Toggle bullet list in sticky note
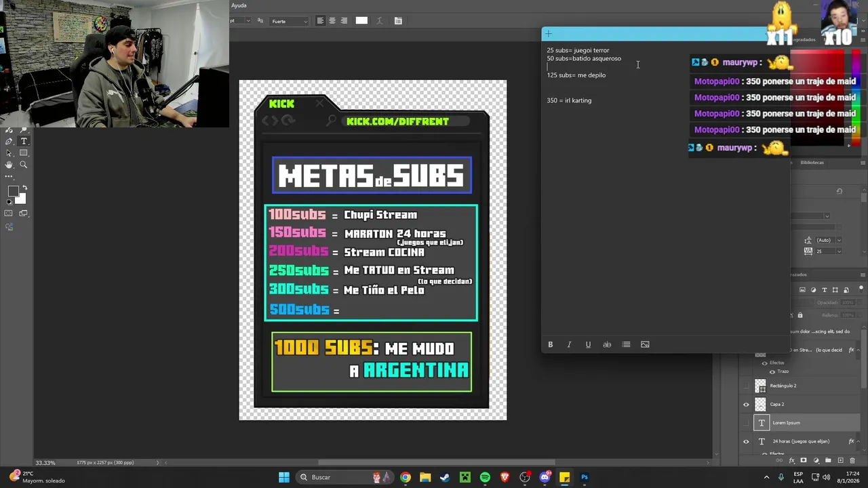Viewport: 868px width, 488px height. 626,344
